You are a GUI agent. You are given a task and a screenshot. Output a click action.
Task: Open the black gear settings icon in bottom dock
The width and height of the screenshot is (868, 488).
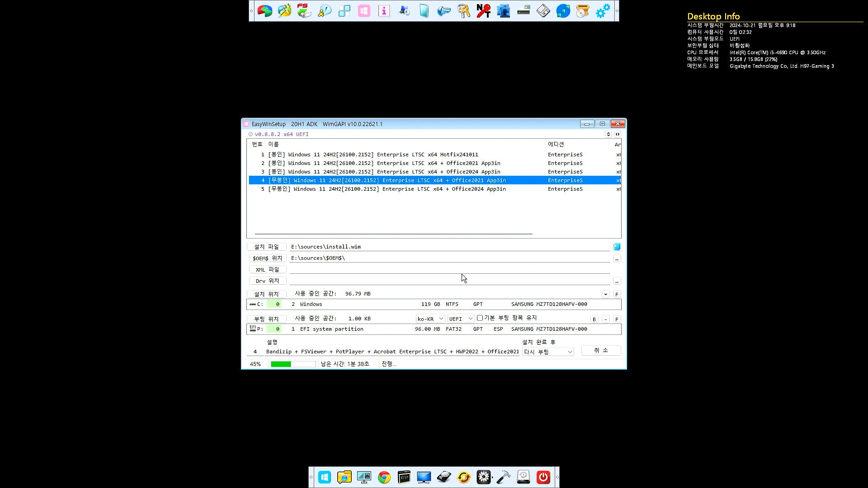tap(484, 477)
